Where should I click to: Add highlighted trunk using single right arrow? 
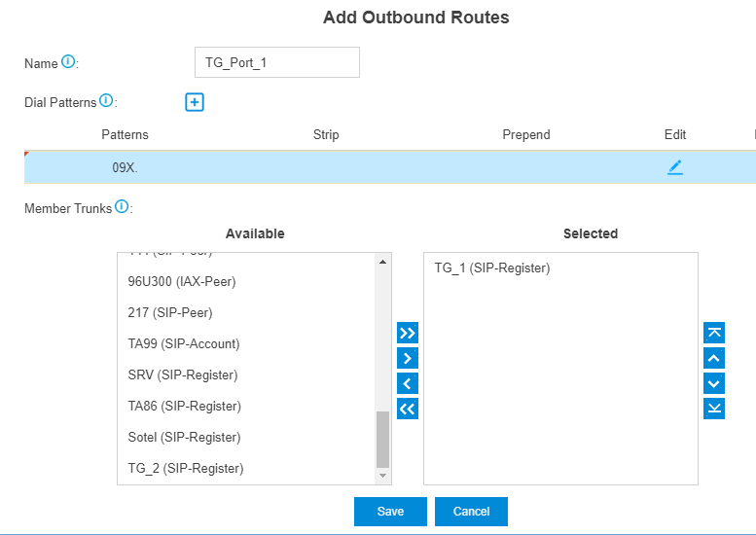(x=408, y=358)
